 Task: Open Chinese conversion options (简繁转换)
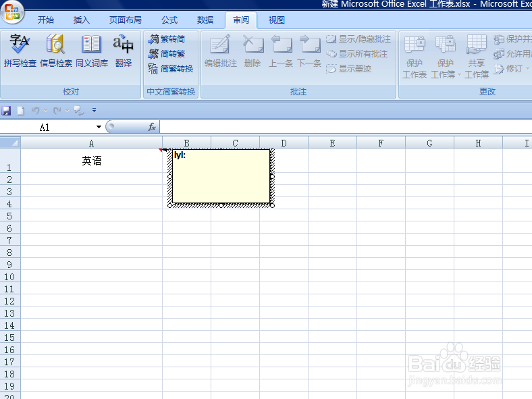click(x=171, y=69)
